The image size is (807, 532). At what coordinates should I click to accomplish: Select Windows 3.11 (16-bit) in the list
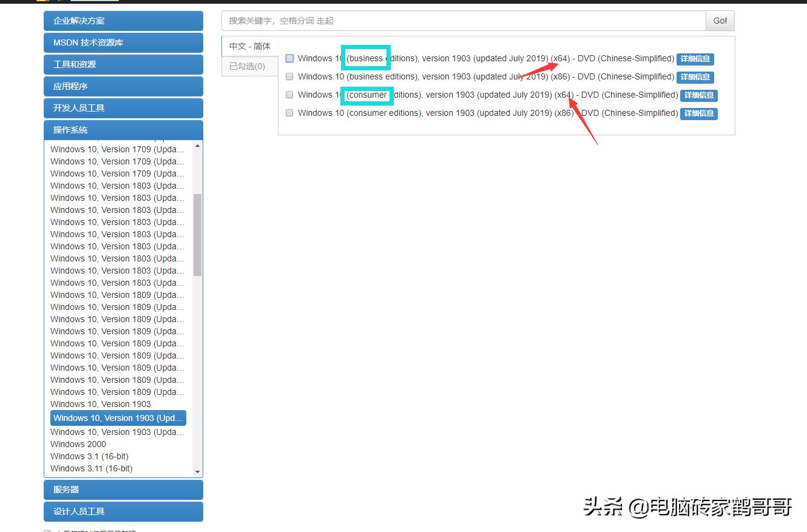91,468
